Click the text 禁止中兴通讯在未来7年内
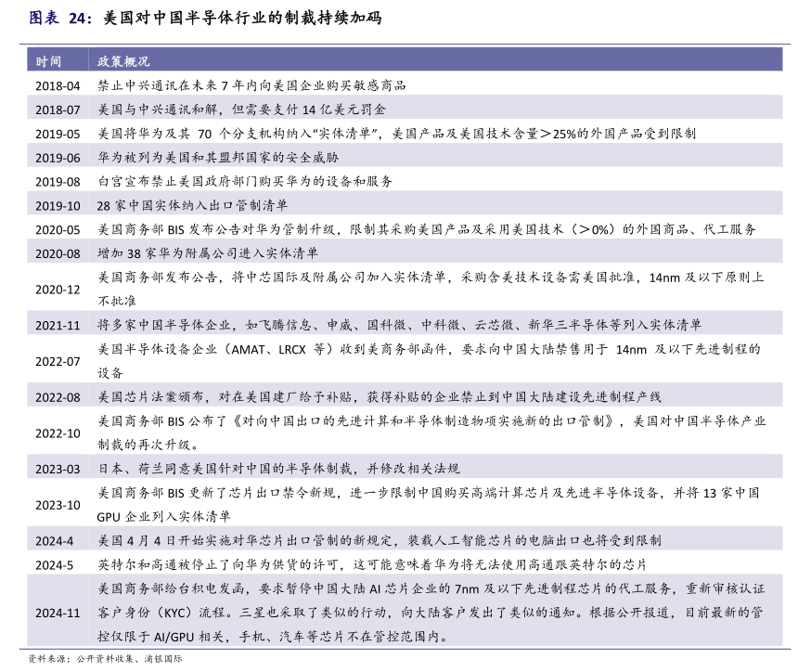The image size is (798, 672). (177, 85)
